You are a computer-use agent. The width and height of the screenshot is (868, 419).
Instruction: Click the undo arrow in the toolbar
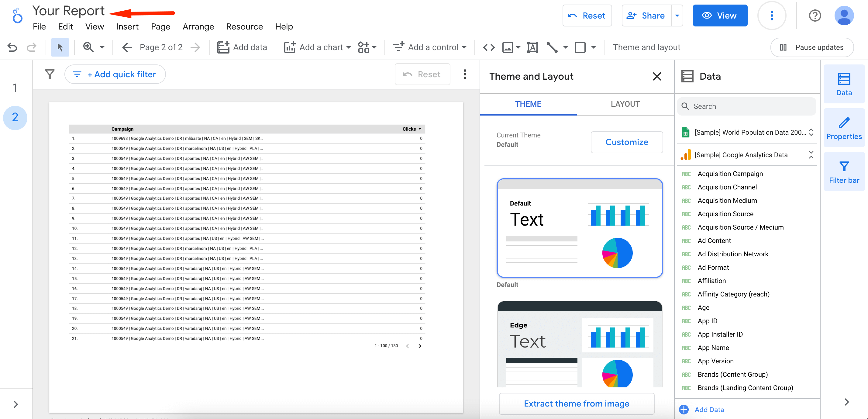pyautogui.click(x=12, y=47)
